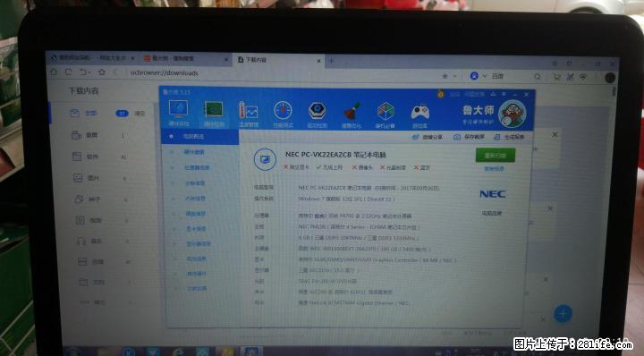The height and width of the screenshot is (356, 644).
Task: Click the NEC brand logo
Action: [493, 194]
